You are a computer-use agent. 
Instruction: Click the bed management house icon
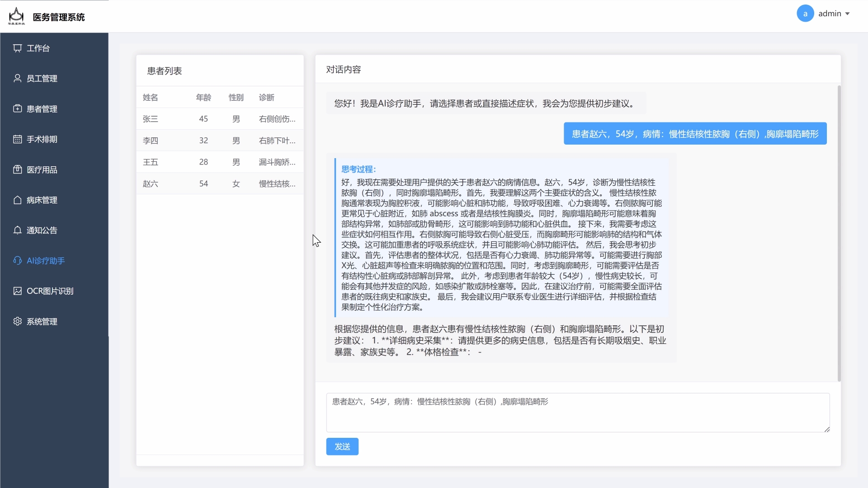coord(17,200)
